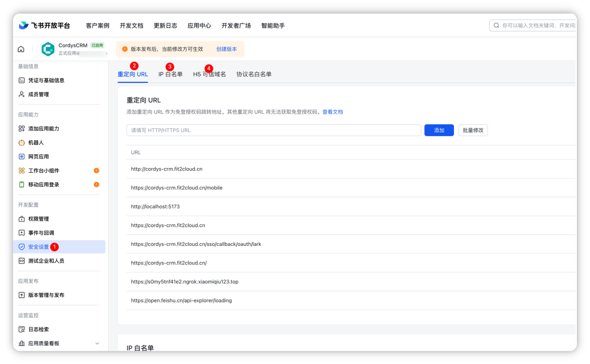This screenshot has width=590, height=364.
Task: Click the open.feishu.cn/api-explorer/loading row
Action: point(351,300)
